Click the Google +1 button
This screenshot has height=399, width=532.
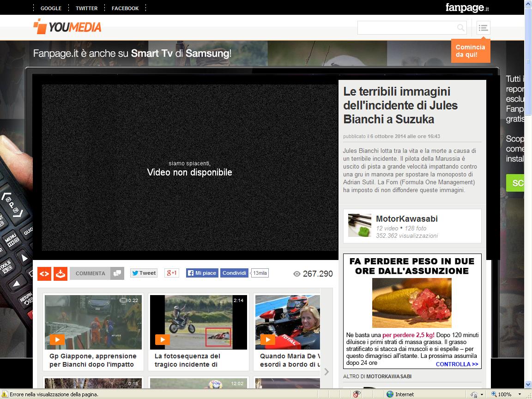(x=172, y=273)
